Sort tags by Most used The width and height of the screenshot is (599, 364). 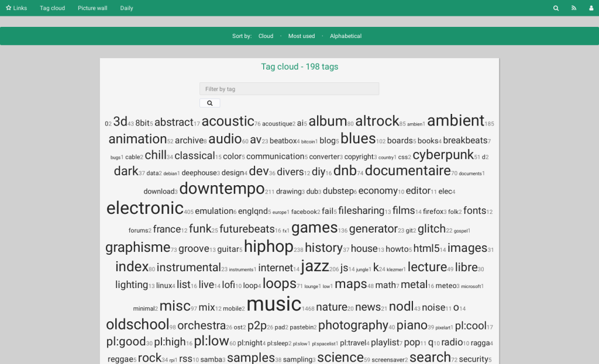point(301,36)
